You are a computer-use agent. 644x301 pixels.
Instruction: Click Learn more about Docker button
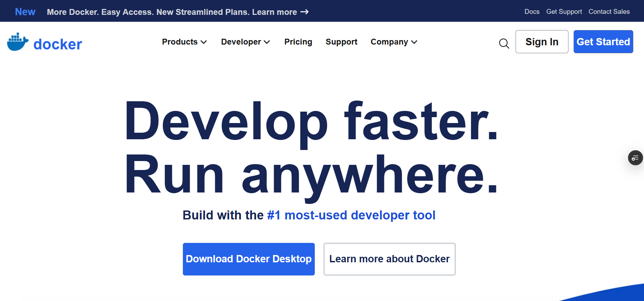click(389, 259)
